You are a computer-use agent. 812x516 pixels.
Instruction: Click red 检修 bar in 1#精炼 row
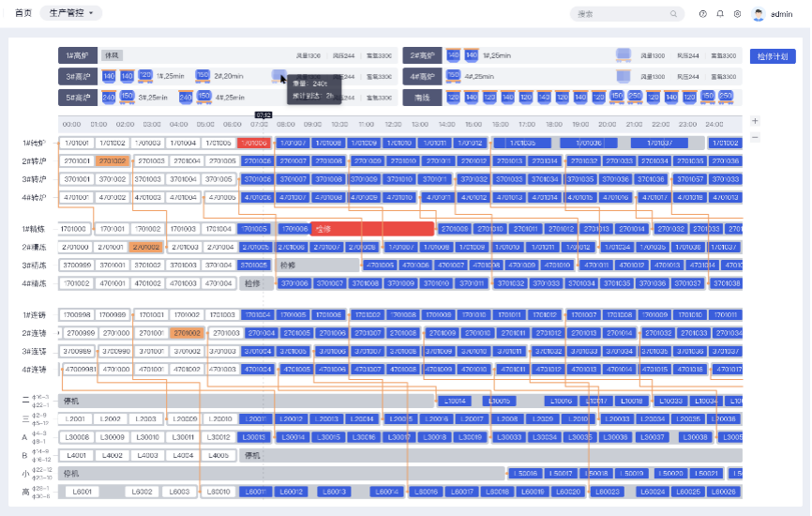pos(372,229)
